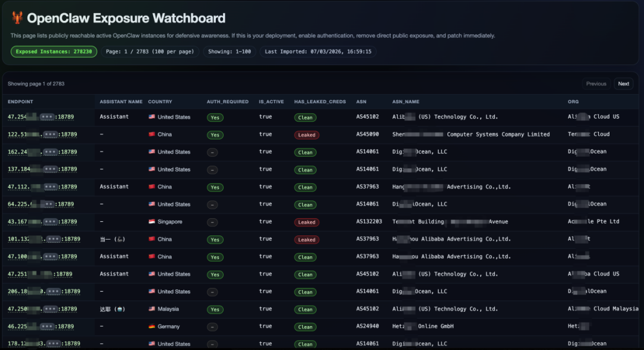The width and height of the screenshot is (644, 350).
Task: Click the Exposed Instances: 278230 badge
Action: click(54, 52)
